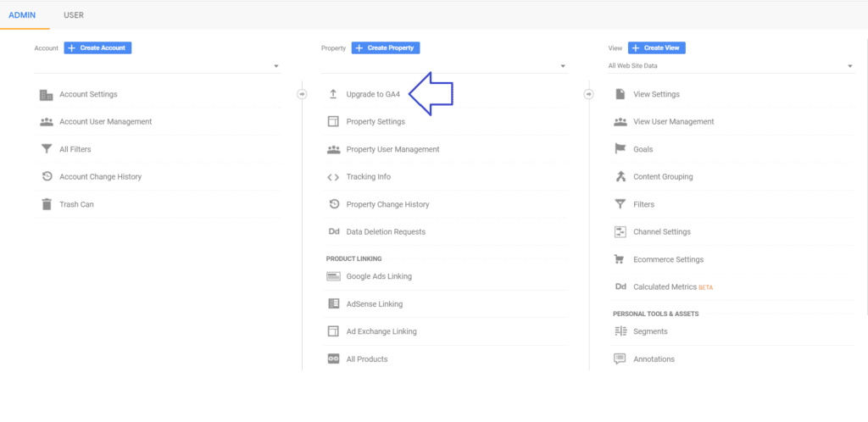Screen dimensions: 868x422
Task: Click the Annotations speech bubble icon
Action: coord(620,359)
